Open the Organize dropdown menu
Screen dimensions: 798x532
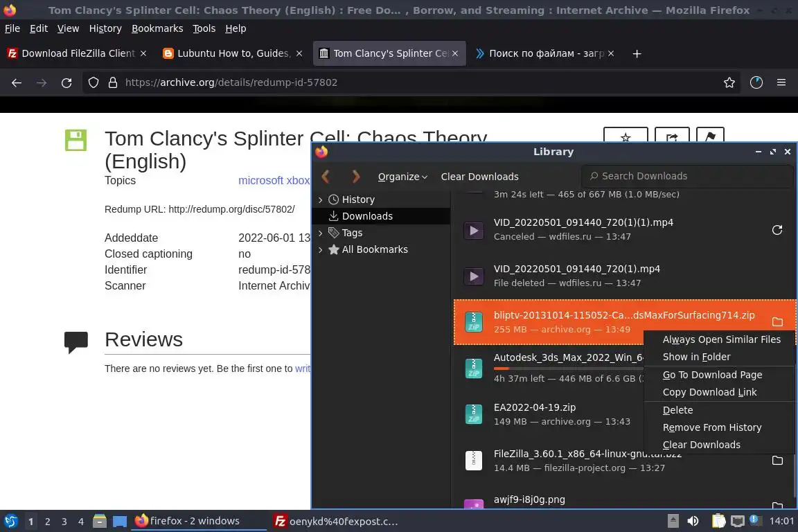[x=402, y=177]
